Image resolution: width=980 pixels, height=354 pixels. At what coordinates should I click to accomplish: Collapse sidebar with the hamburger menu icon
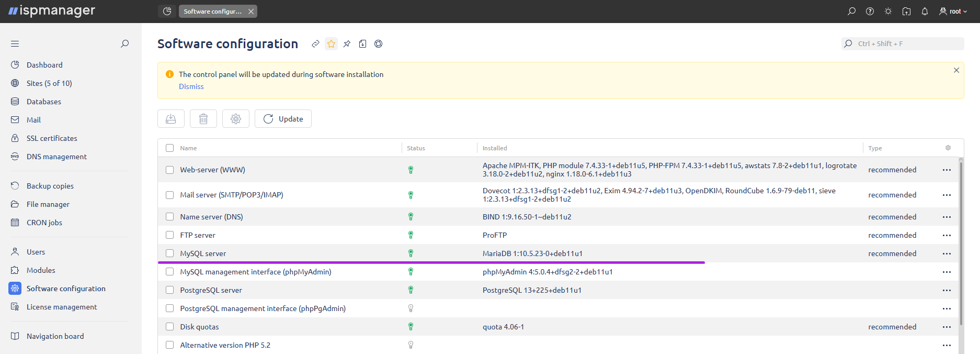(x=15, y=43)
